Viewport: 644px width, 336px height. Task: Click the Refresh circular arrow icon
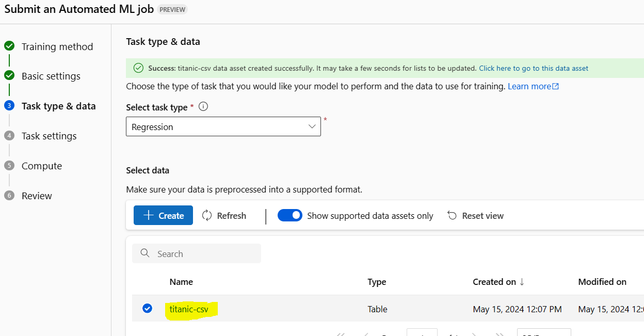coord(207,216)
